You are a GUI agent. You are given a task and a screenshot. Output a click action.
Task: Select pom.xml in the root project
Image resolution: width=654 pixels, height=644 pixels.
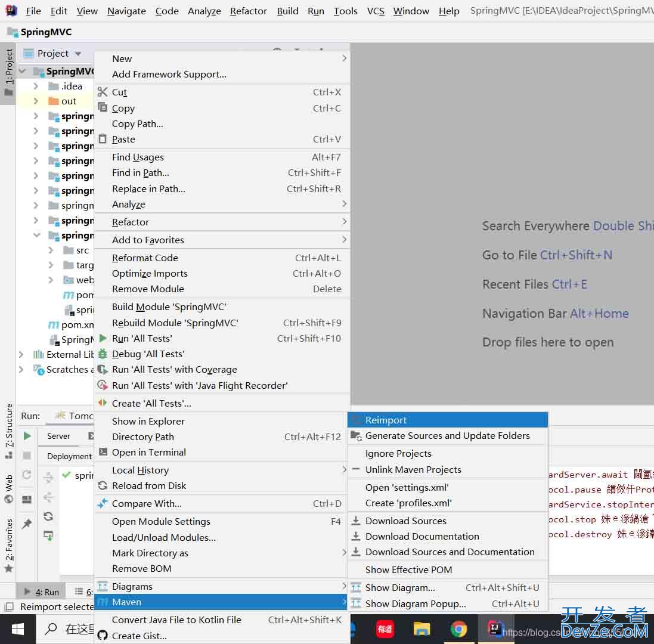(x=71, y=324)
